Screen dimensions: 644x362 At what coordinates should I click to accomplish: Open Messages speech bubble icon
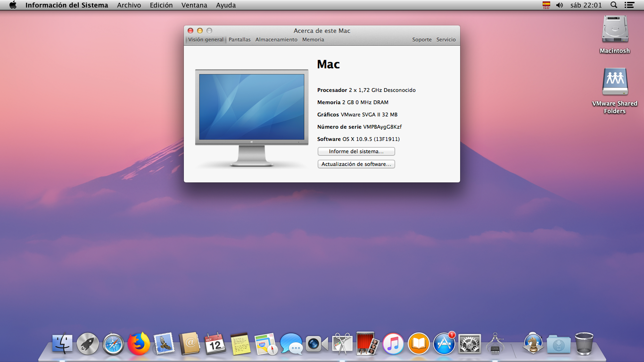coord(291,344)
